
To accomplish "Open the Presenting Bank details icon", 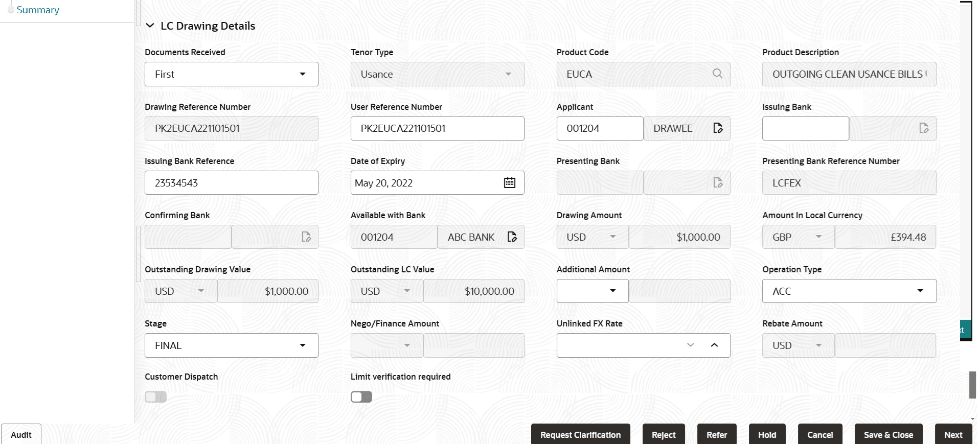I will pos(718,182).
